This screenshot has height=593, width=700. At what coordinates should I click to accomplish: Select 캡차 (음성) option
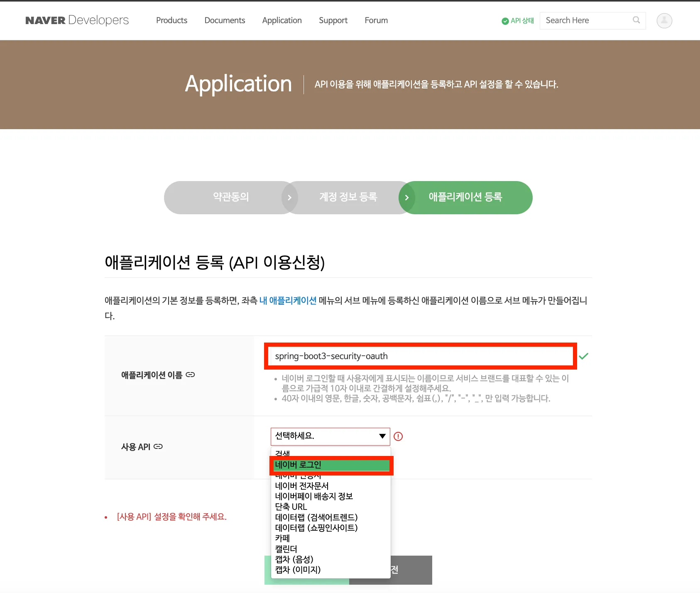331,559
